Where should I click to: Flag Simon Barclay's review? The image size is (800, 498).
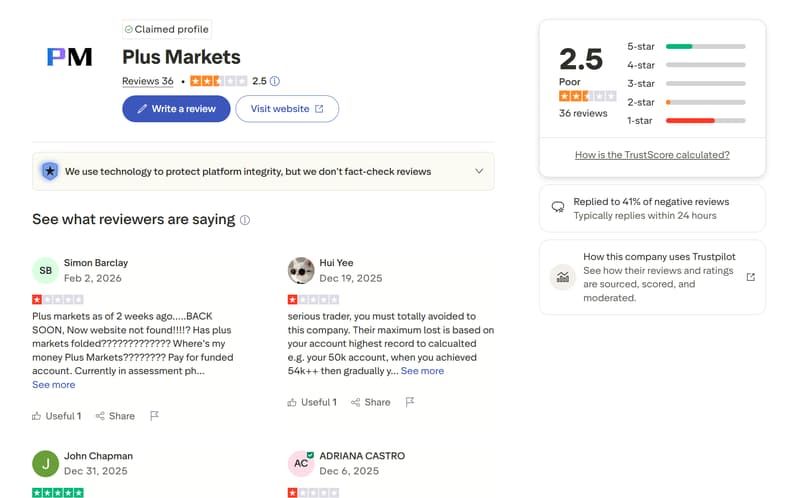point(154,416)
